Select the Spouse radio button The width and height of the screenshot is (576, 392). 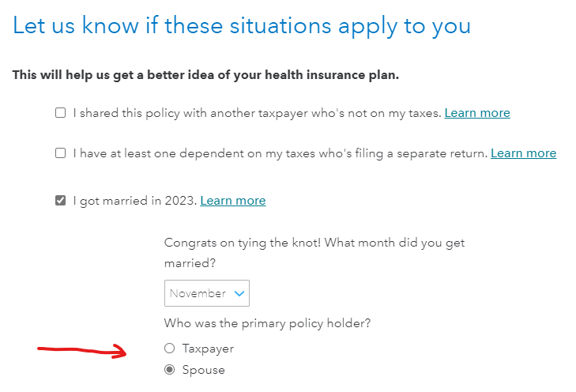168,370
